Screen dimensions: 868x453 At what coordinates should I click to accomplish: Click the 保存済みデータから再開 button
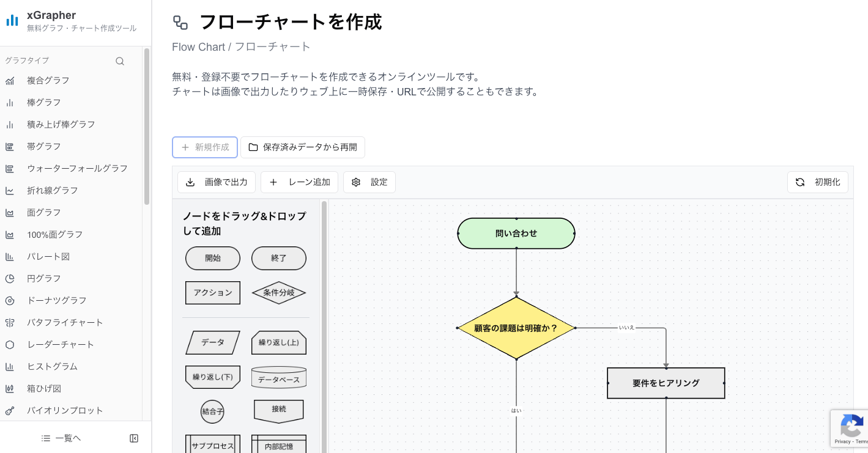pyautogui.click(x=303, y=147)
